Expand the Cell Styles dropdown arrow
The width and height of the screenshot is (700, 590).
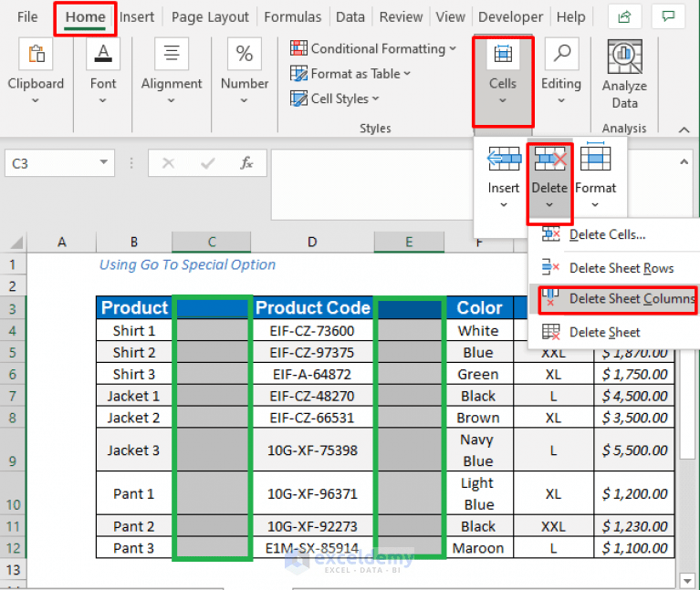tap(375, 98)
